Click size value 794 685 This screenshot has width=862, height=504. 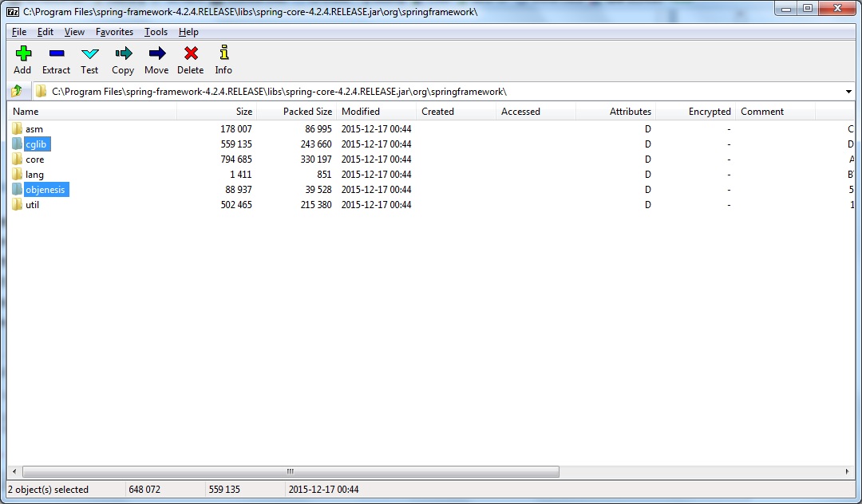pyautogui.click(x=235, y=159)
